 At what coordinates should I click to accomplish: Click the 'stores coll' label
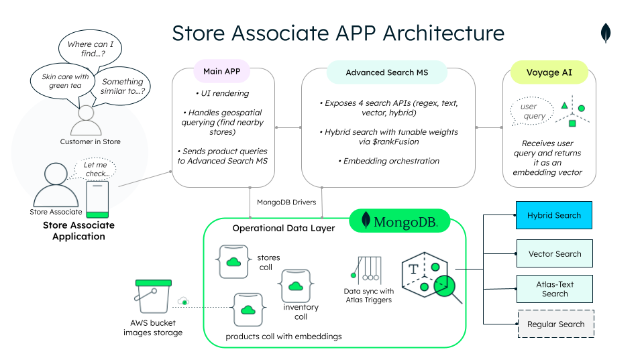tap(268, 262)
